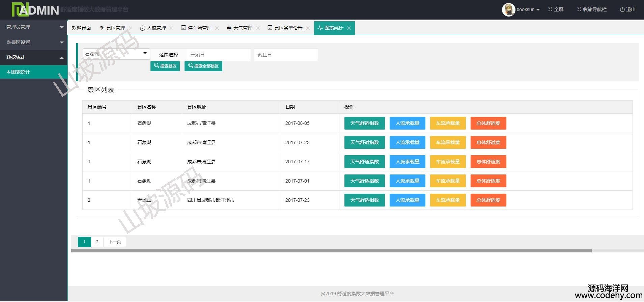Close the 景区类型设置 tab

308,28
